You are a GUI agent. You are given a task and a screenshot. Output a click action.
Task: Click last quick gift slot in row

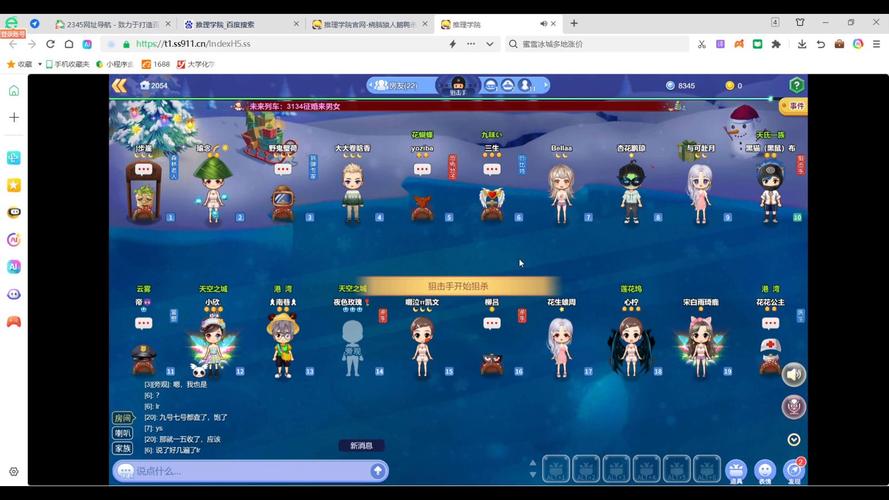coord(706,469)
